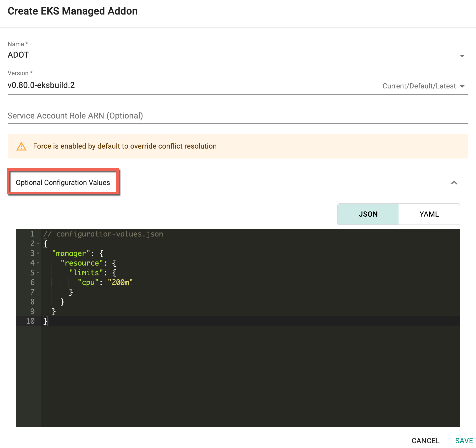Click the Force warning triangle icon

coord(21,146)
